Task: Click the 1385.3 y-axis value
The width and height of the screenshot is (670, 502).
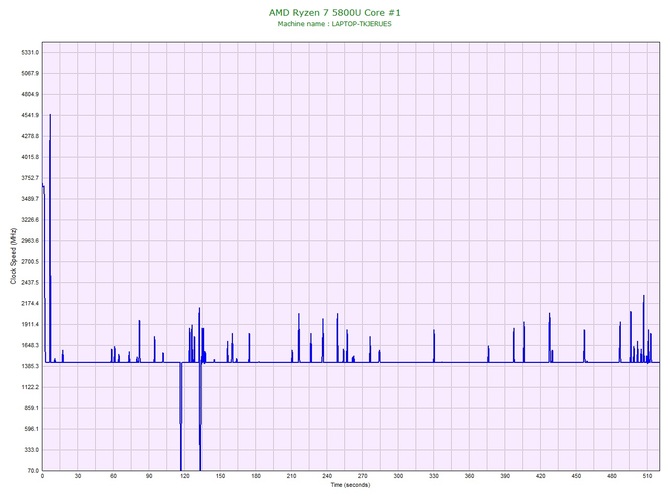Action: [x=30, y=367]
